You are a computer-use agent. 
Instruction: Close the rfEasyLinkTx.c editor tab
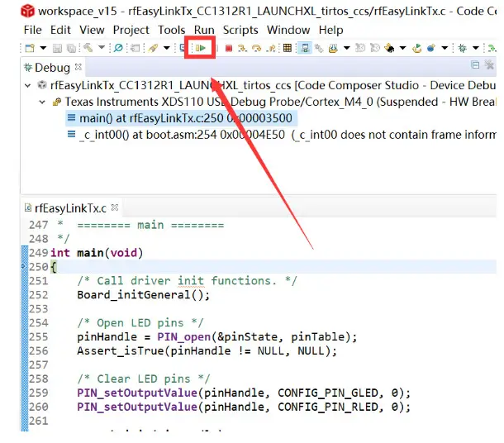(x=115, y=207)
